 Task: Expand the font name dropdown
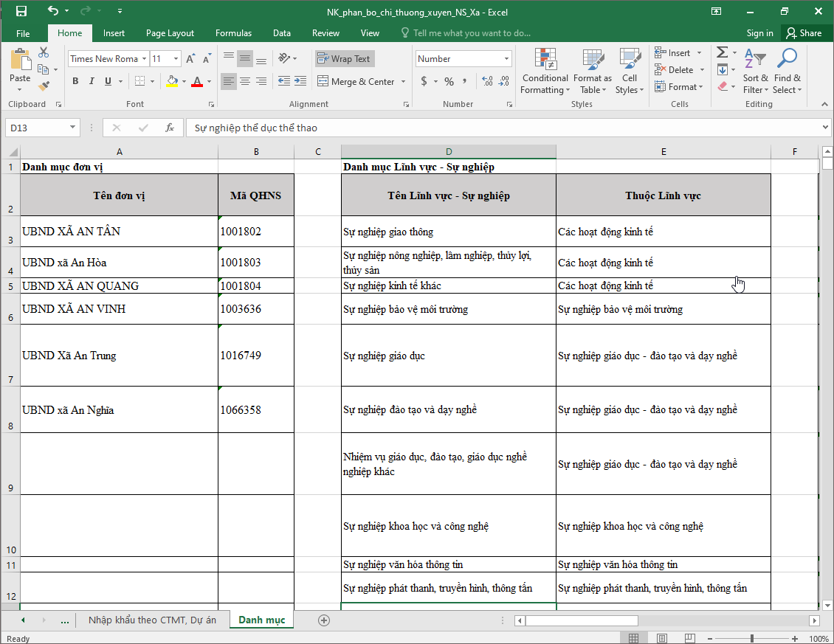pos(144,59)
